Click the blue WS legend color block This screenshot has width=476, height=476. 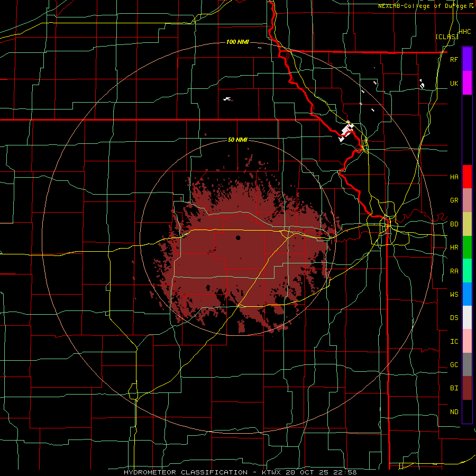pyautogui.click(x=467, y=294)
